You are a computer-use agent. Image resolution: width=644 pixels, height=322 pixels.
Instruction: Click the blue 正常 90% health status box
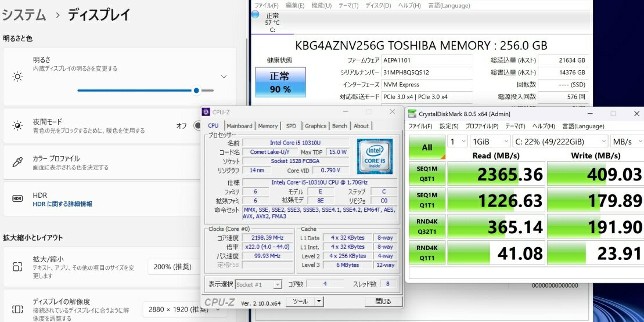pos(280,82)
